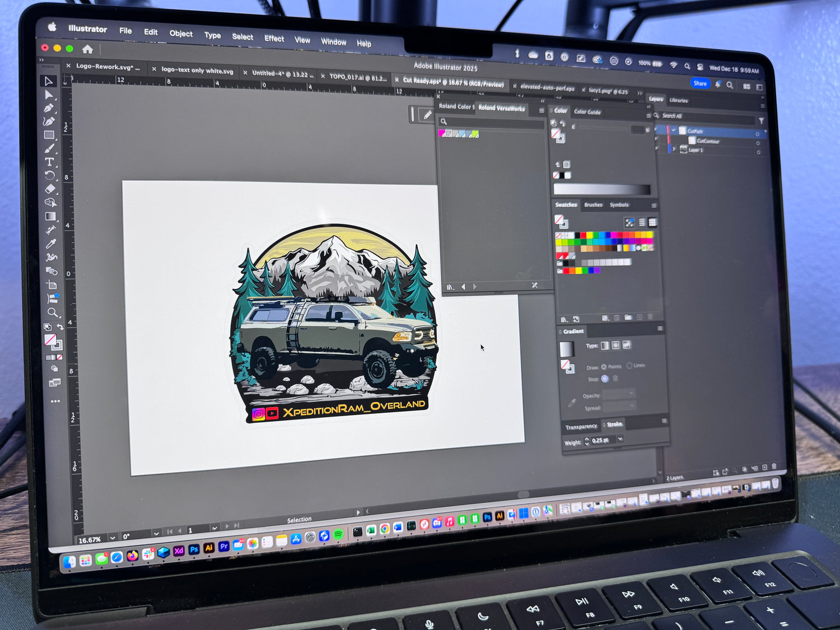Pick the Eraser tool
This screenshot has height=630, width=840.
click(x=50, y=189)
